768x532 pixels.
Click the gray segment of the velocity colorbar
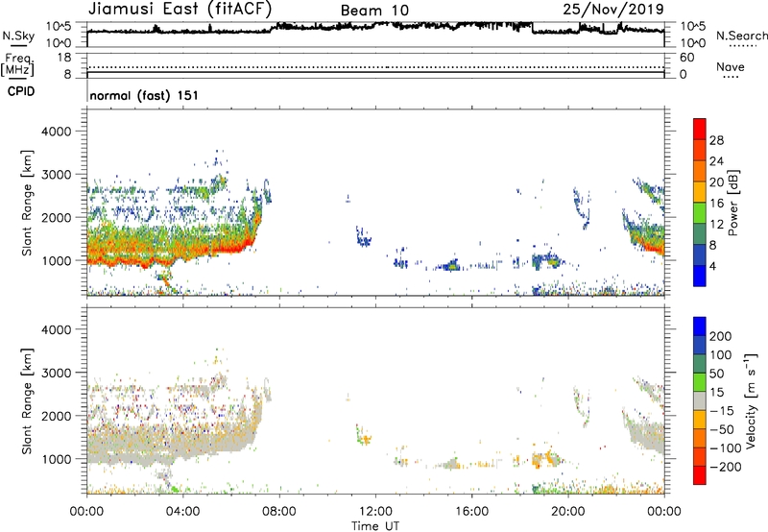pos(700,400)
